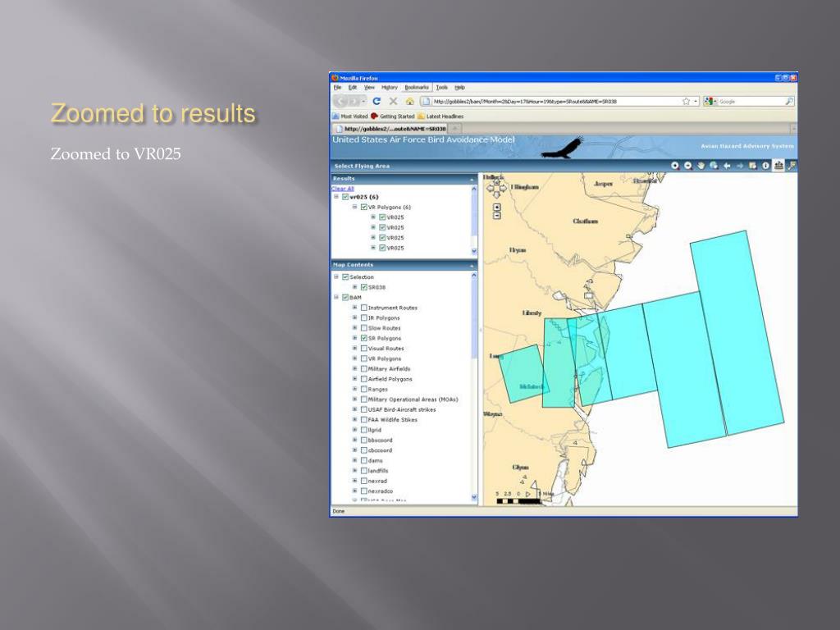Click the browser Back arrow
The height and width of the screenshot is (630, 840).
coord(341,101)
